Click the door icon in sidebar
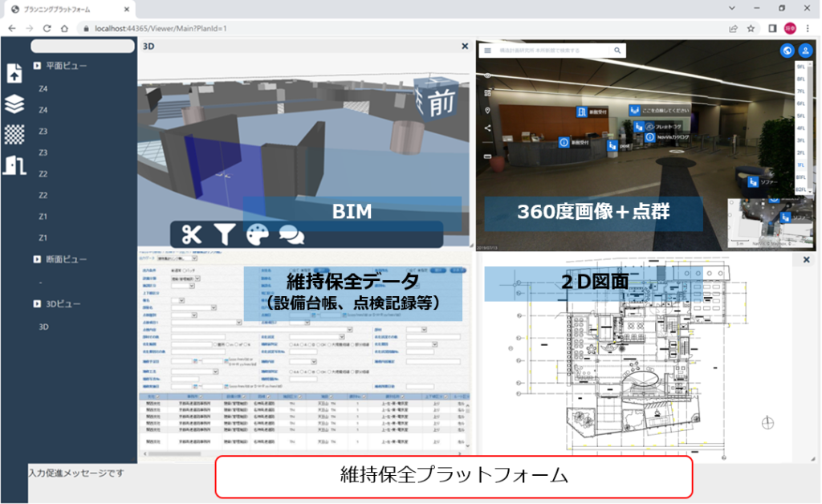The height and width of the screenshot is (504, 822). pyautogui.click(x=14, y=165)
